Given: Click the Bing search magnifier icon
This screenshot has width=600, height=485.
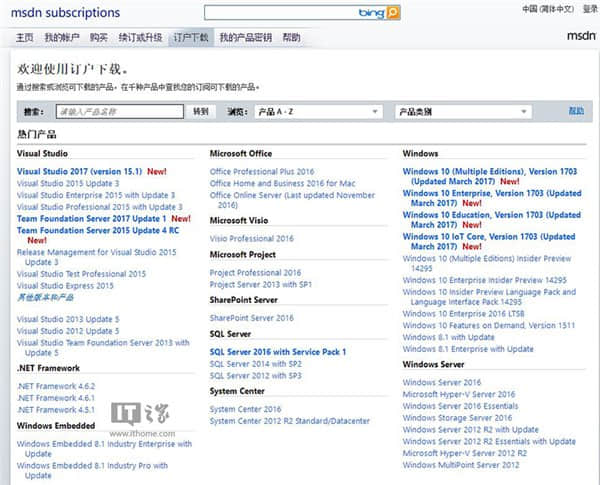Looking at the screenshot, I should point(393,13).
